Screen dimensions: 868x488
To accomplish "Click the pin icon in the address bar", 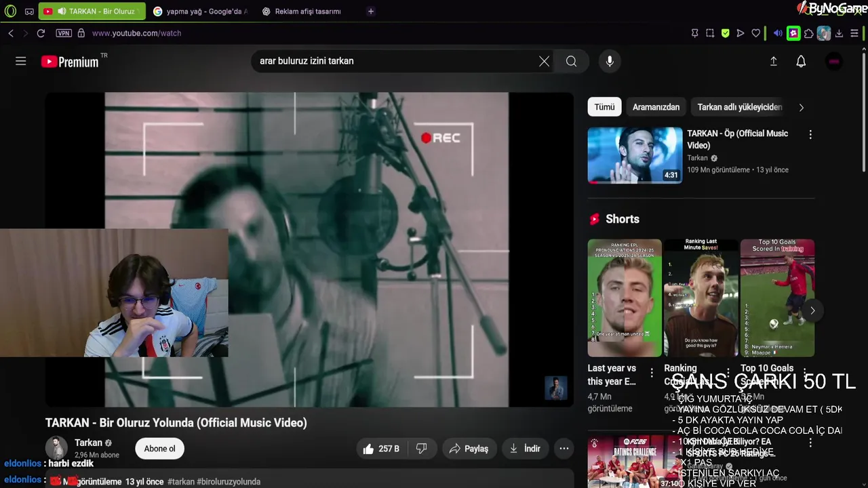I will coord(694,33).
